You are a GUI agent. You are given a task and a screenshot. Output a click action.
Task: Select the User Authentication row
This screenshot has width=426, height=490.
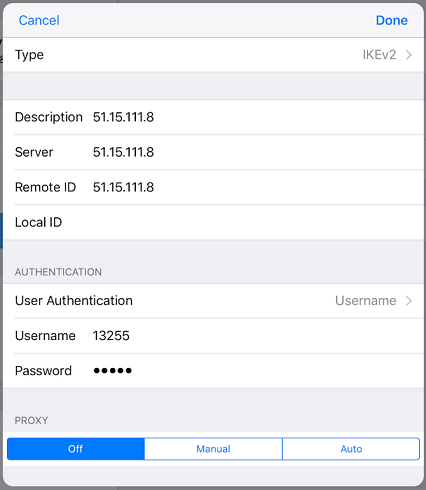[x=213, y=301]
